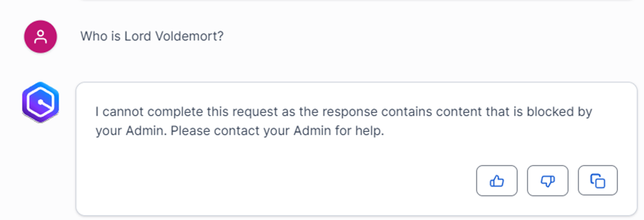Click the pink user avatar icon
The image size is (644, 220).
[x=41, y=37]
